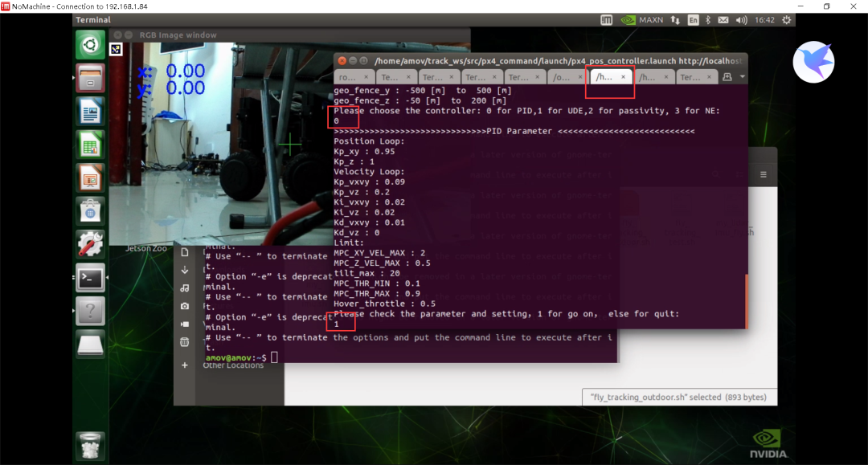Click the removable drive icon in the launcher
The height and width of the screenshot is (465, 868).
(x=90, y=345)
